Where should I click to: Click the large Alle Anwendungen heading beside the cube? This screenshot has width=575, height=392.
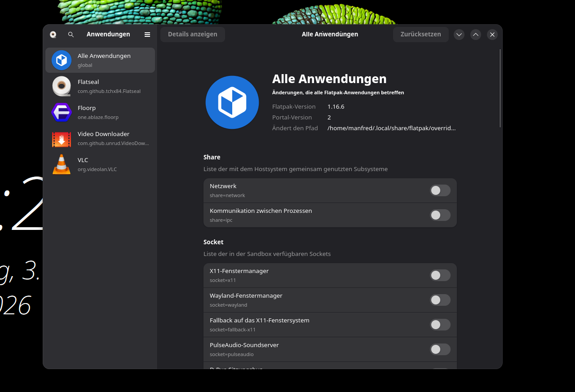point(329,79)
